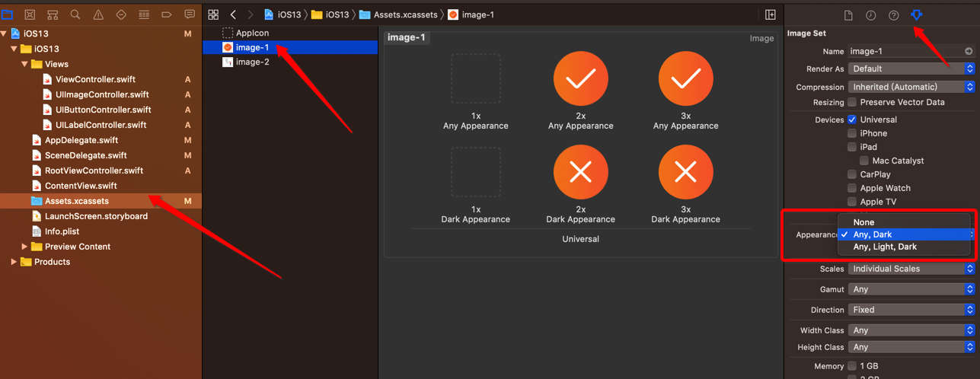Viewport: 980px width, 379px height.
Task: Open the Source Control navigator
Action: (30, 14)
